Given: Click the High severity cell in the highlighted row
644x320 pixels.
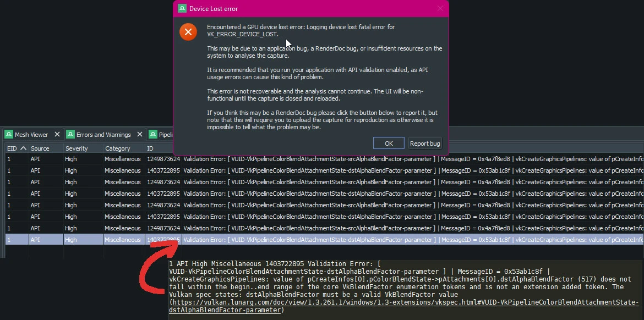Looking at the screenshot, I should point(83,240).
